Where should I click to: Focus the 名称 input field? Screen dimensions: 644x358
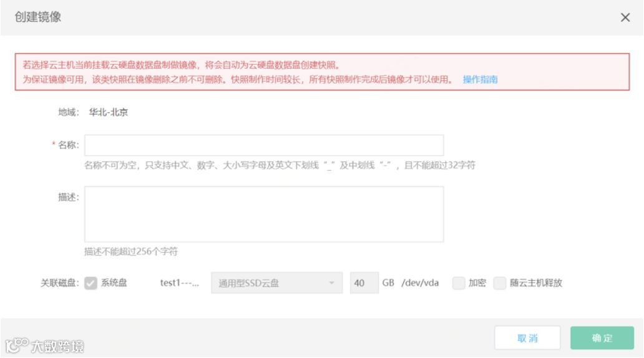[x=264, y=145]
